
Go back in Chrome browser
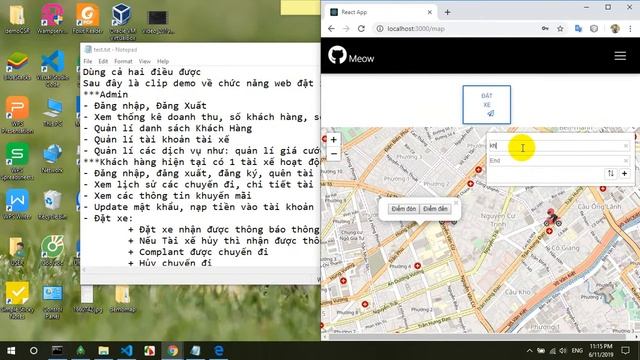tap(331, 29)
